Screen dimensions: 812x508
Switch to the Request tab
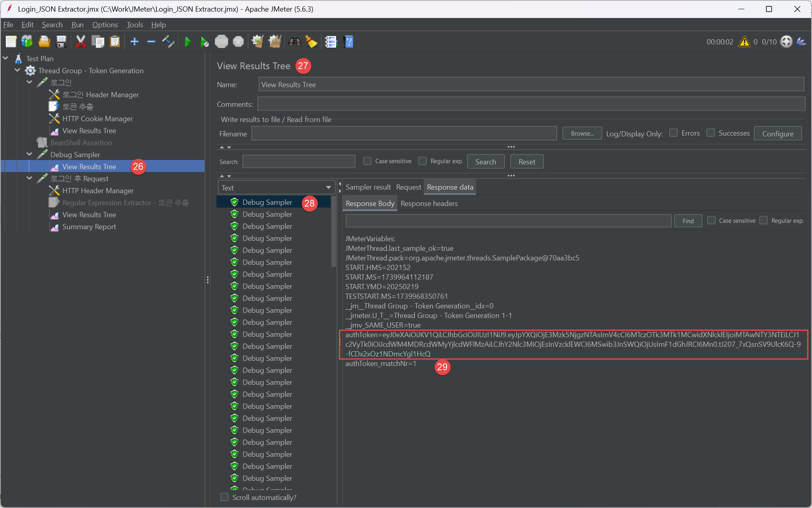pos(409,187)
